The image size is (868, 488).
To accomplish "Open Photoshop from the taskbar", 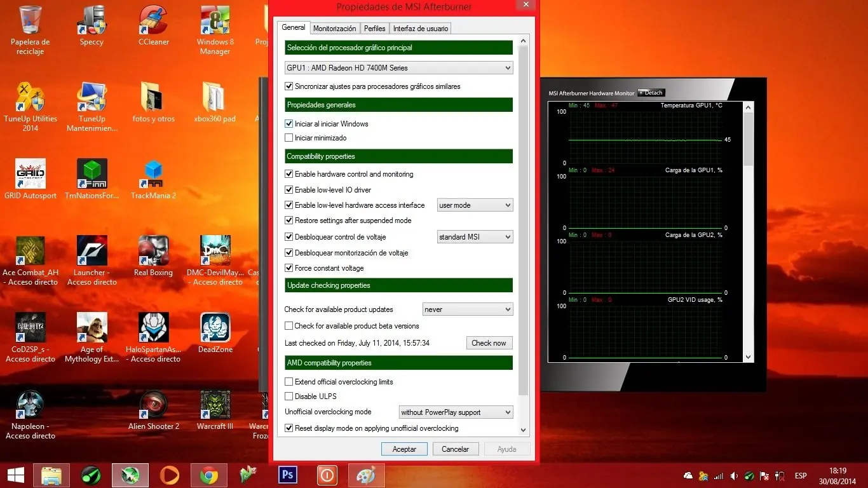I will 288,475.
